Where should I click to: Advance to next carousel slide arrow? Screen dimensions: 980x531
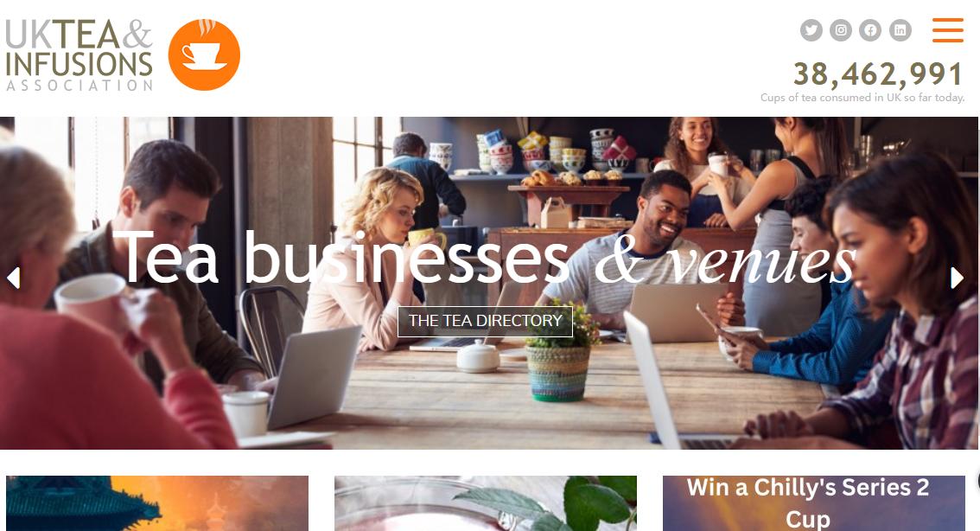tap(957, 278)
